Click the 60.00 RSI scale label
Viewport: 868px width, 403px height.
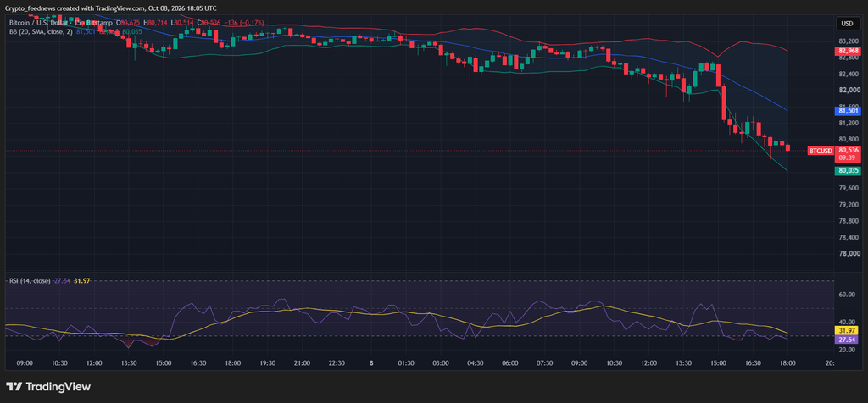(848, 295)
